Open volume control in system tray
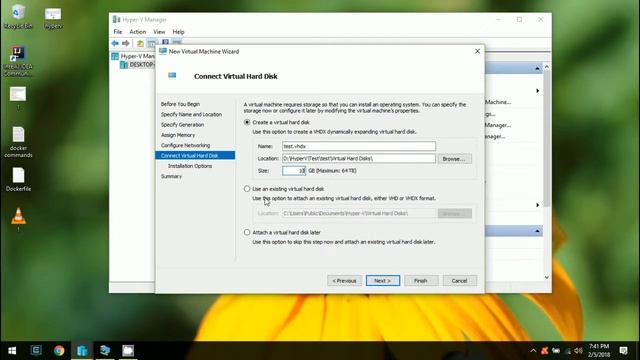Image resolution: width=640 pixels, height=360 pixels. coord(578,351)
